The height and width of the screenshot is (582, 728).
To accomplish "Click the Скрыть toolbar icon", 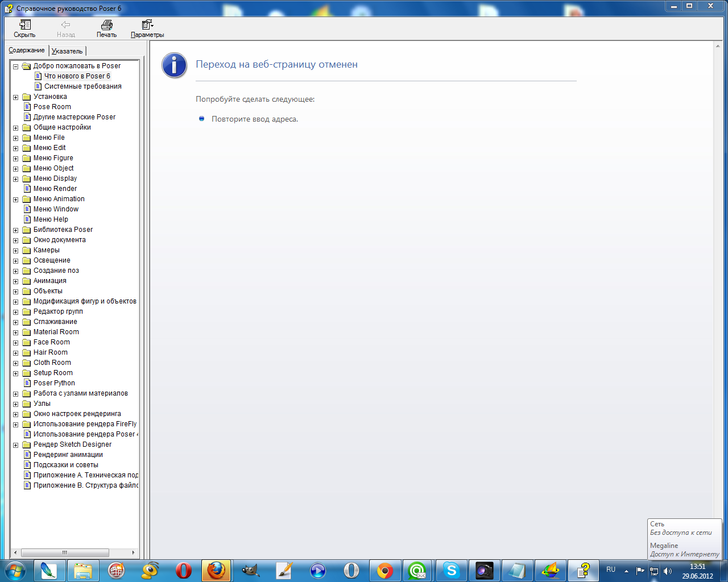I will coord(25,24).
